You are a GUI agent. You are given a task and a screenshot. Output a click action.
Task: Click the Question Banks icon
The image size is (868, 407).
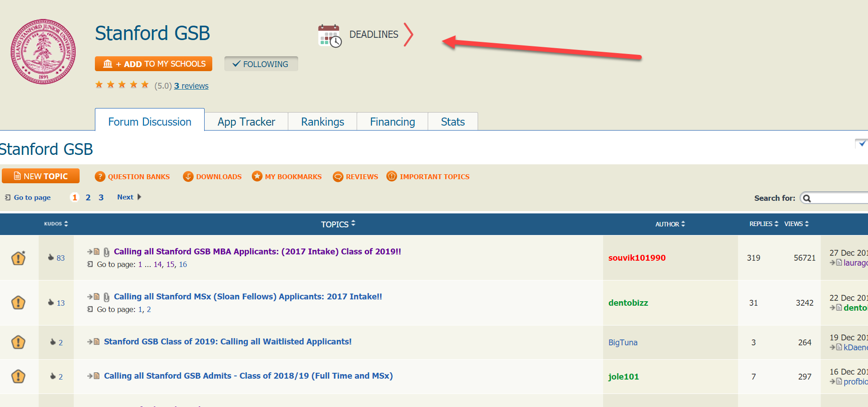[100, 176]
